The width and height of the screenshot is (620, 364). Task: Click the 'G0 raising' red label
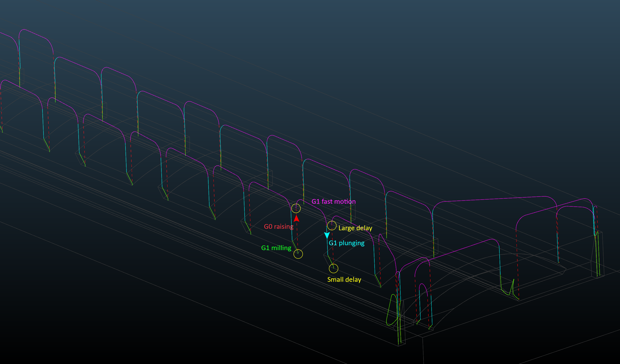tap(279, 226)
